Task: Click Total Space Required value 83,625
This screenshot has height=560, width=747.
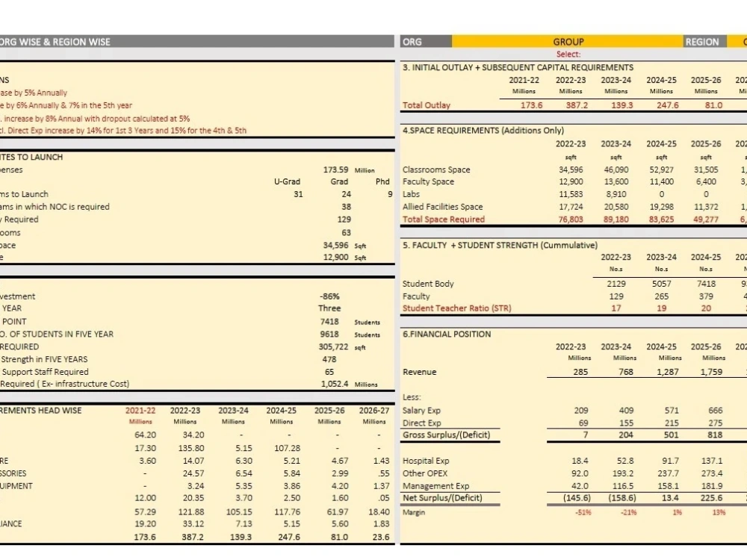Action: 661,219
